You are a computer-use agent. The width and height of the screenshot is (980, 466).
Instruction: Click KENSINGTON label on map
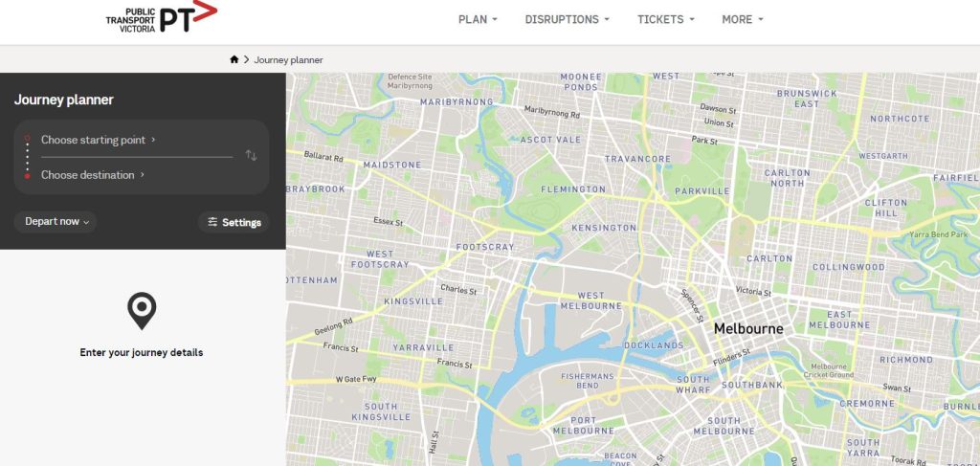pyautogui.click(x=604, y=228)
